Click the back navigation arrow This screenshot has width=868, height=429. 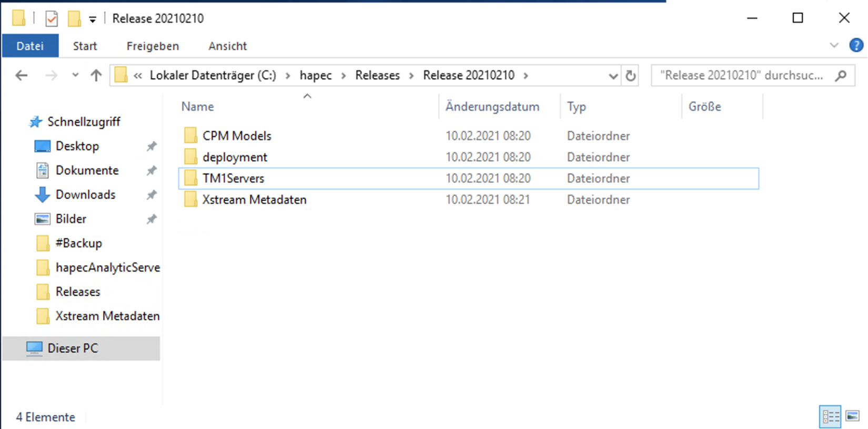pos(22,76)
